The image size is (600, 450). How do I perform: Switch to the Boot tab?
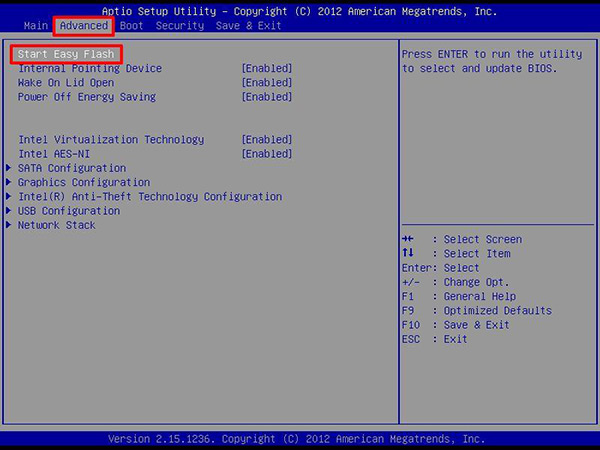(131, 25)
